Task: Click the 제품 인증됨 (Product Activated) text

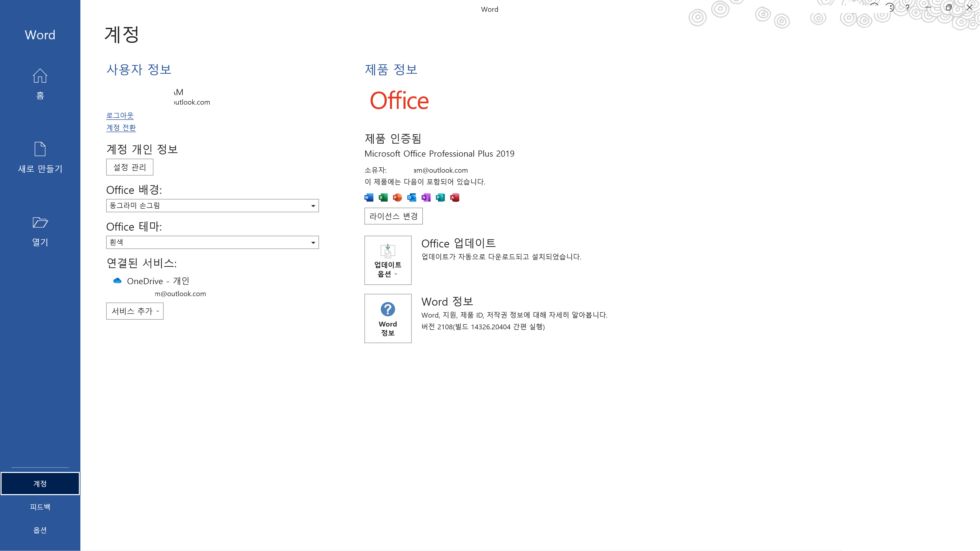Action: (393, 139)
